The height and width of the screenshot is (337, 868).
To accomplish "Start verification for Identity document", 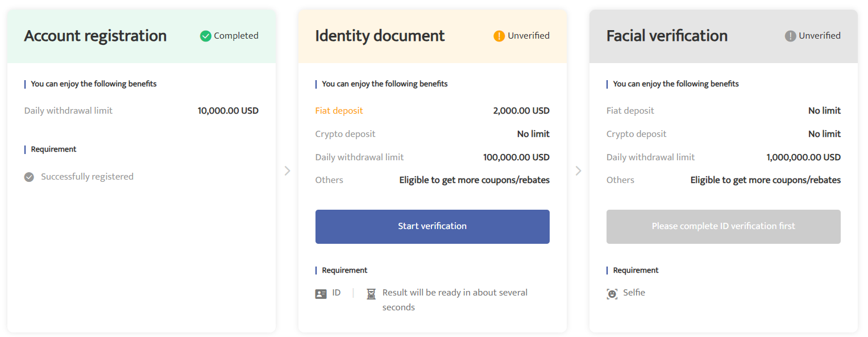I will (x=433, y=227).
